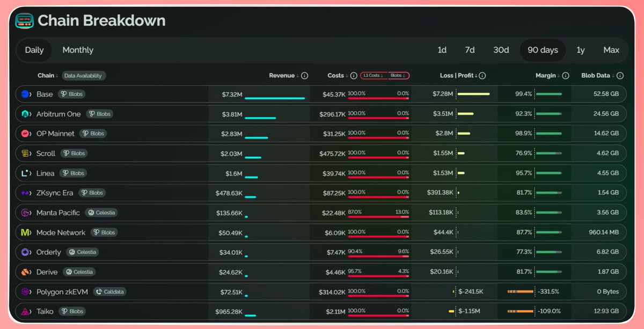Image resolution: width=644 pixels, height=329 pixels.
Task: Click the Celestia badge in Manta Pacific row
Action: point(101,213)
